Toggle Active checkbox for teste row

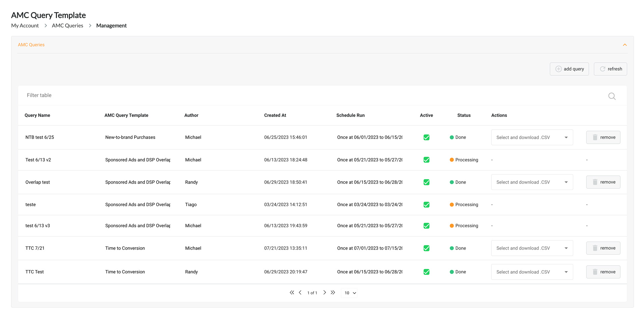pyautogui.click(x=426, y=205)
